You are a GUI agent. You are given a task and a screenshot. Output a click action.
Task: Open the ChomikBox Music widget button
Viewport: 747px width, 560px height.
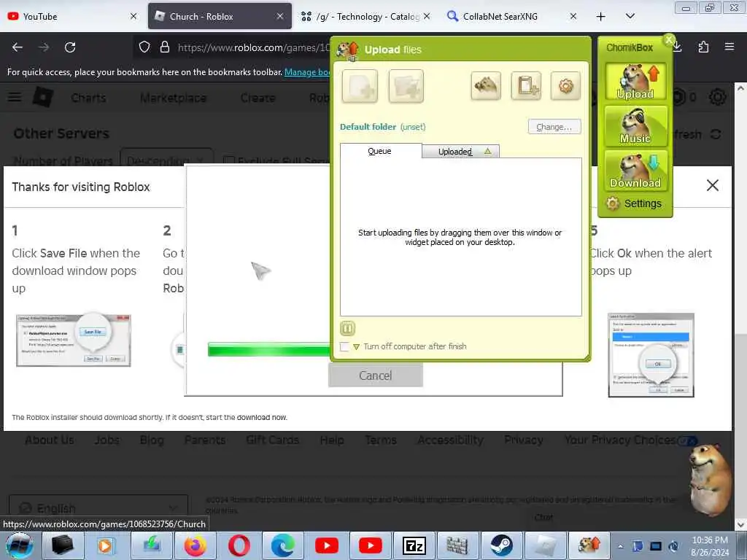click(635, 126)
